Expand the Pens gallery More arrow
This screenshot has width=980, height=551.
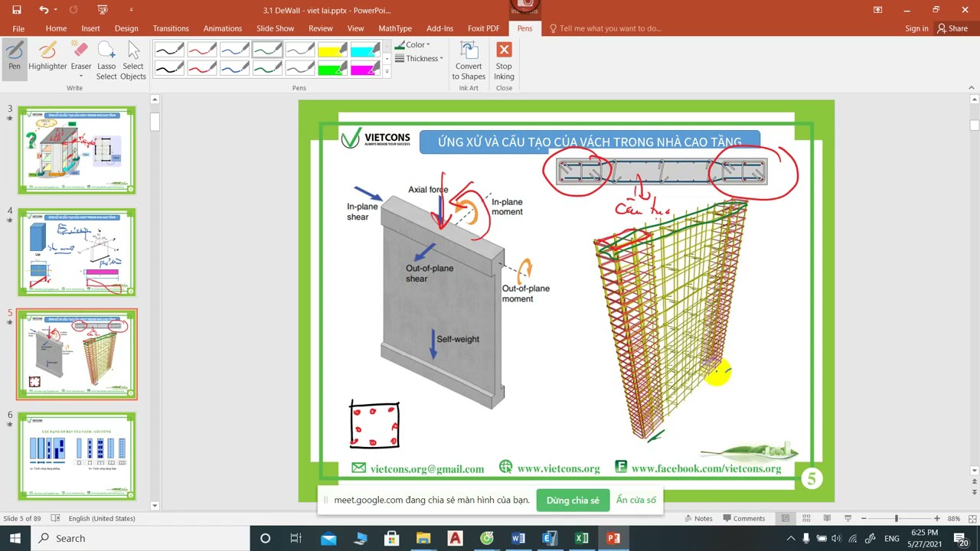387,71
